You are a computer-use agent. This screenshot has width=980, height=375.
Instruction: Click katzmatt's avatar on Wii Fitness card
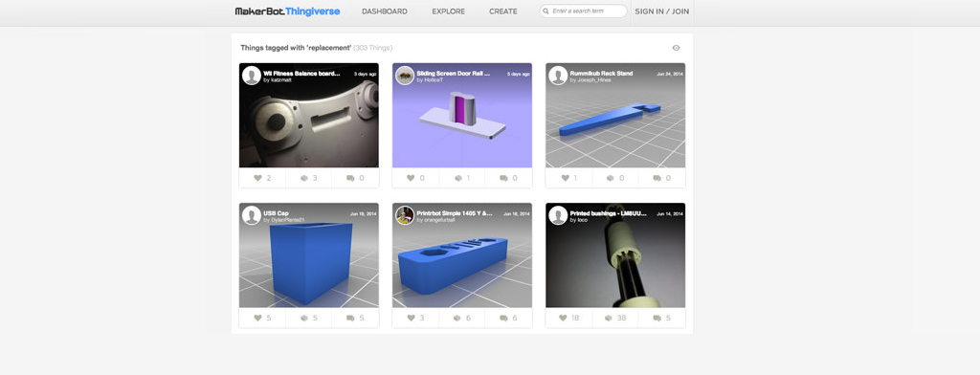[x=252, y=76]
